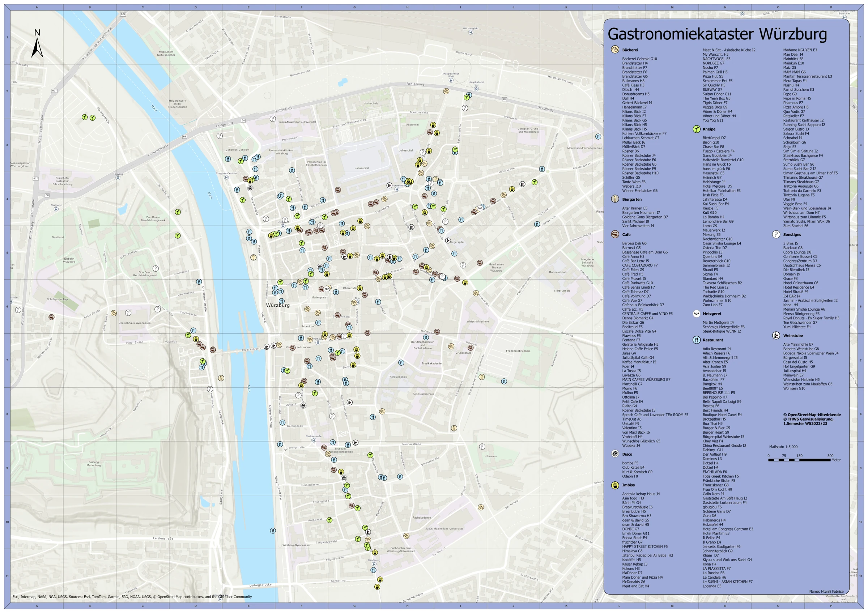The height and width of the screenshot is (613, 868).
Task: Click the Weinstube heading in the legend
Action: coord(793,336)
